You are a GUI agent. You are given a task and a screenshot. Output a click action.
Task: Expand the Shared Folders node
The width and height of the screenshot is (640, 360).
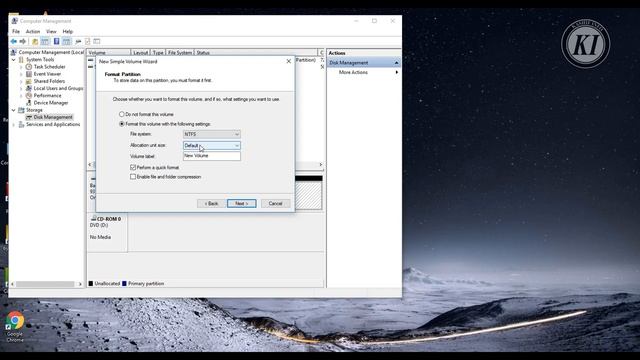pyautogui.click(x=21, y=81)
